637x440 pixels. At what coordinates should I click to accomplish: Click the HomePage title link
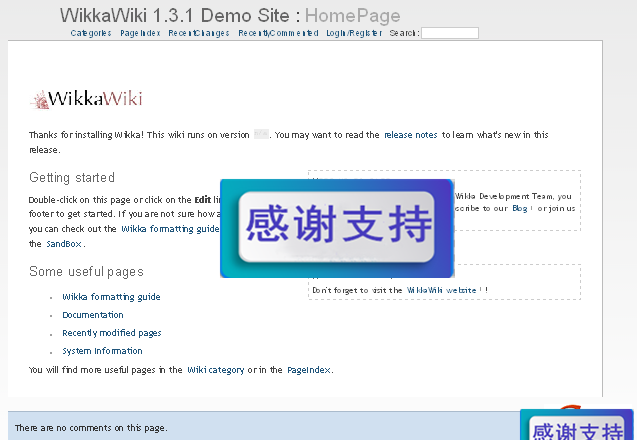pyautogui.click(x=353, y=16)
